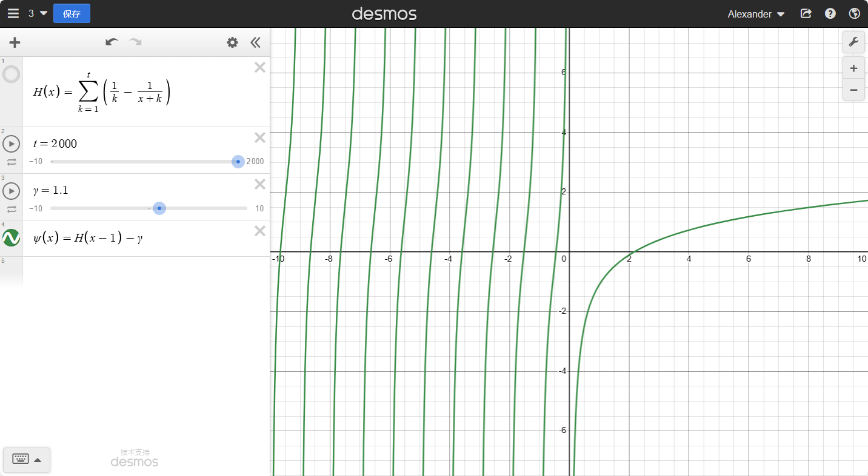Click the blue 保存 save button
The image size is (868, 476).
coord(72,13)
